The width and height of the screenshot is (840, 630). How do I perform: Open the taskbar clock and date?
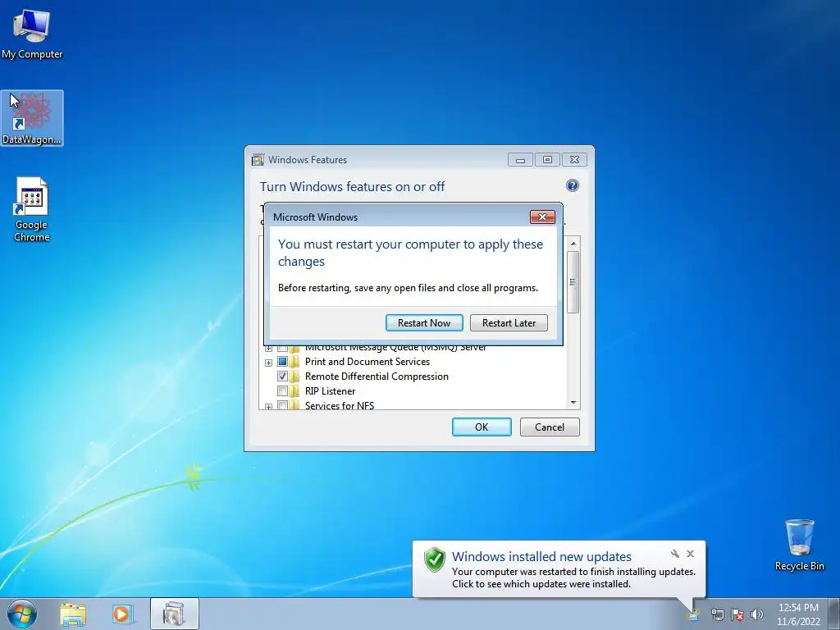798,614
